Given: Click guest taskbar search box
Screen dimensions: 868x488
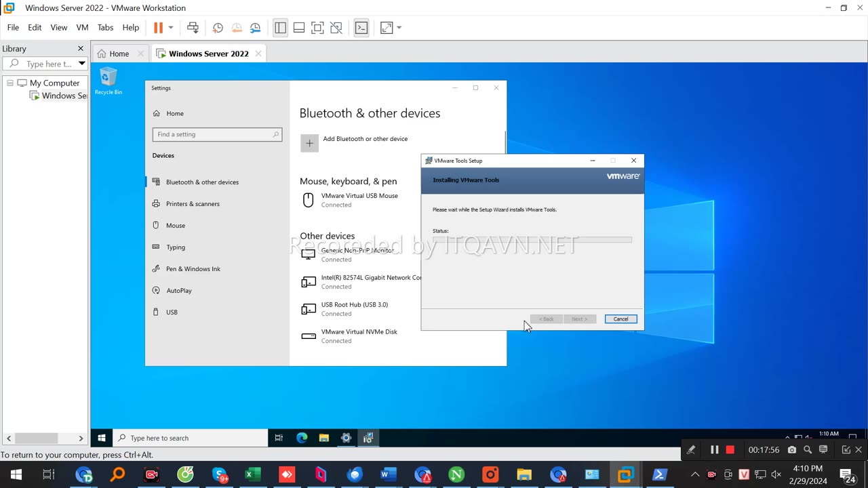Looking at the screenshot, I should click(x=190, y=438).
